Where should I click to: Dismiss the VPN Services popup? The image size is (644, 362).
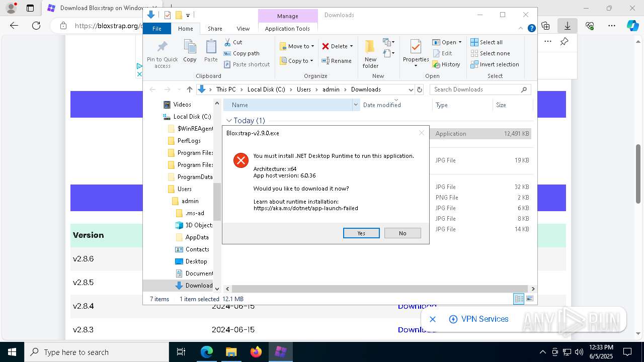tap(432, 319)
